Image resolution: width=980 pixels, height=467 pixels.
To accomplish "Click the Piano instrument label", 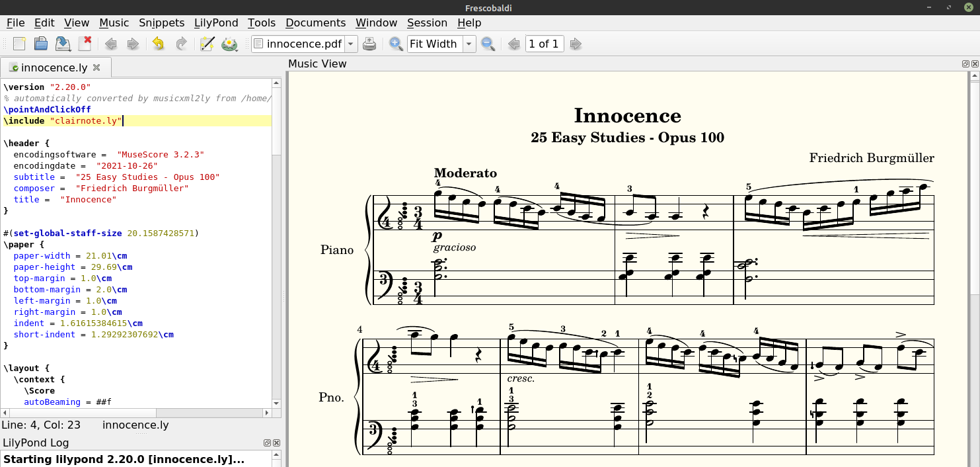I will point(337,250).
